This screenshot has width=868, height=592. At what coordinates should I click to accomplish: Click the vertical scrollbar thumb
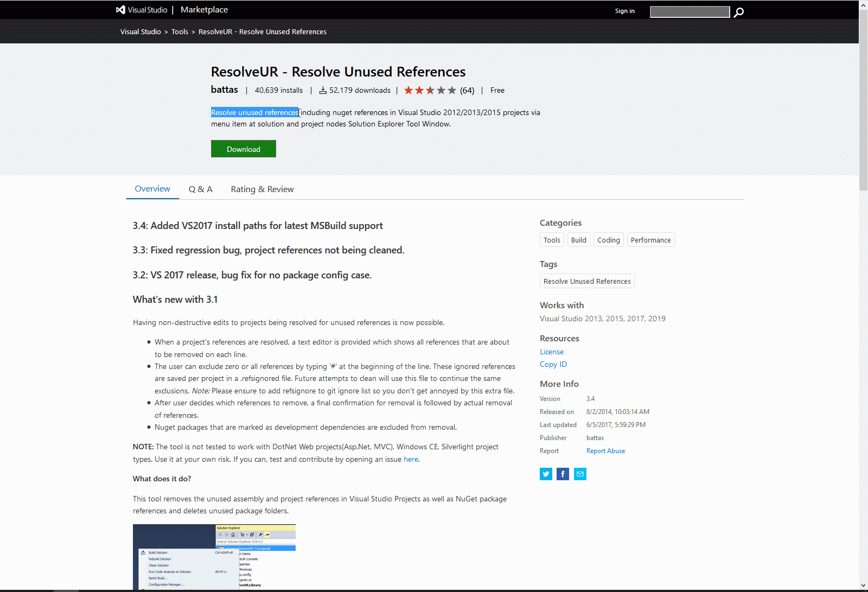tap(863, 100)
